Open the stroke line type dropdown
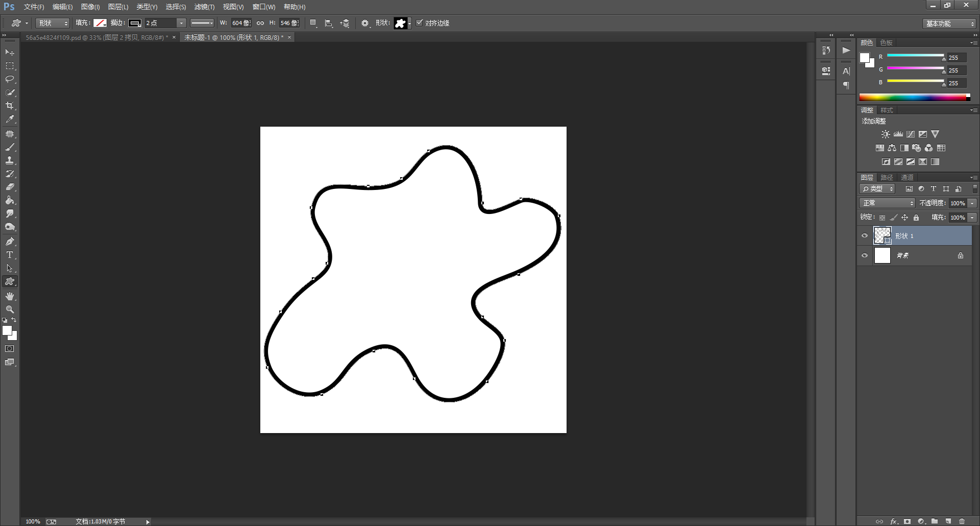Image resolution: width=980 pixels, height=526 pixels. pyautogui.click(x=202, y=23)
